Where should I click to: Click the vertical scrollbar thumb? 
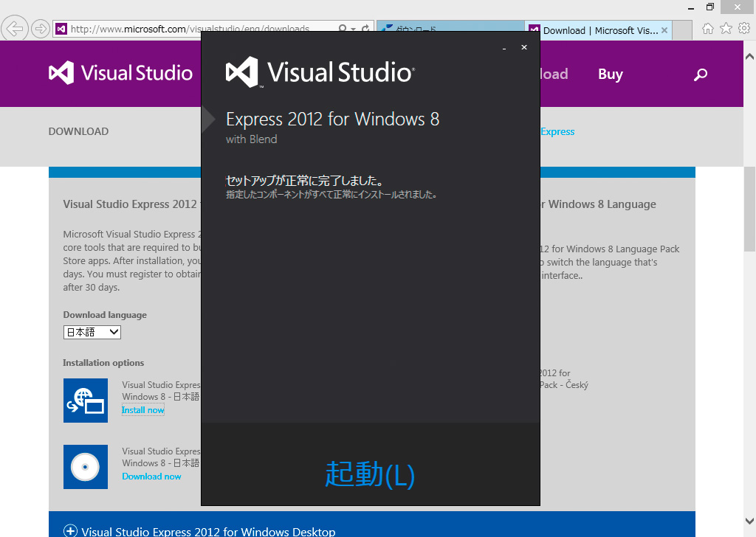click(749, 209)
